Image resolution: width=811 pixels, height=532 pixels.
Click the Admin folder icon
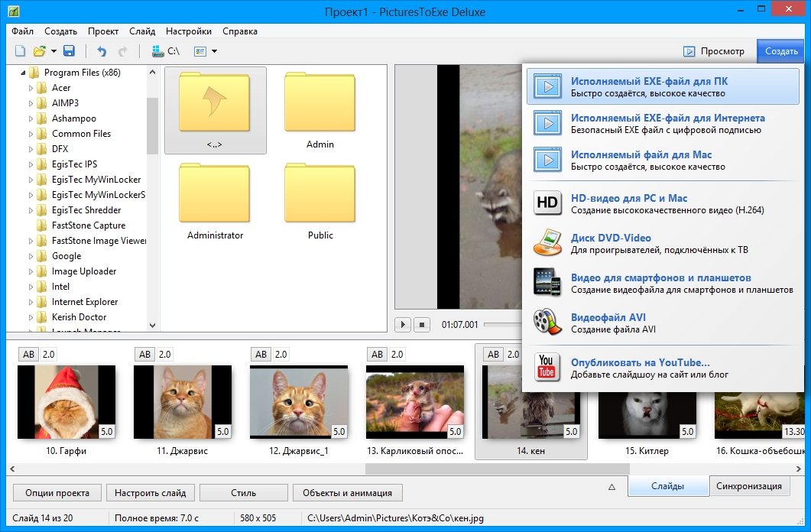(x=320, y=102)
